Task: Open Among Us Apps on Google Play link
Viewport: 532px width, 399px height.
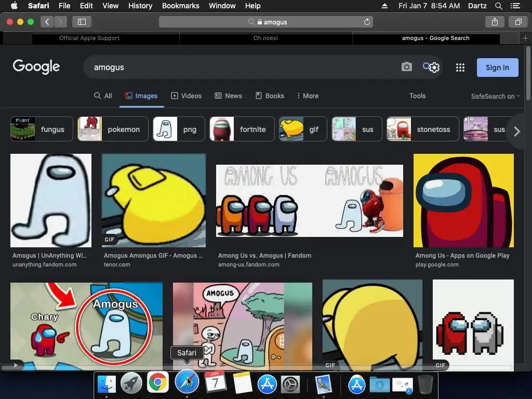Action: 462,256
